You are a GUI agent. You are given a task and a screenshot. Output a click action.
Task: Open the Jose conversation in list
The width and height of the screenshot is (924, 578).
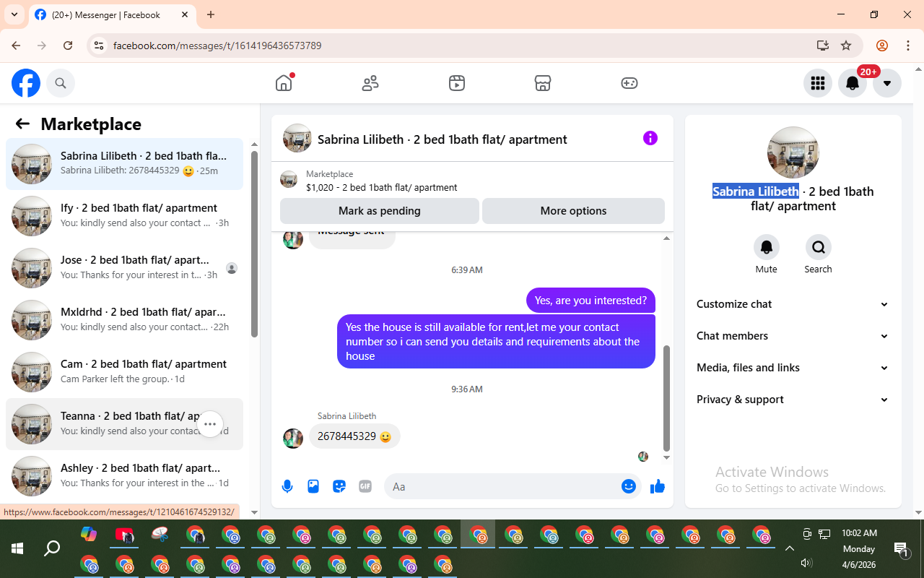(125, 268)
